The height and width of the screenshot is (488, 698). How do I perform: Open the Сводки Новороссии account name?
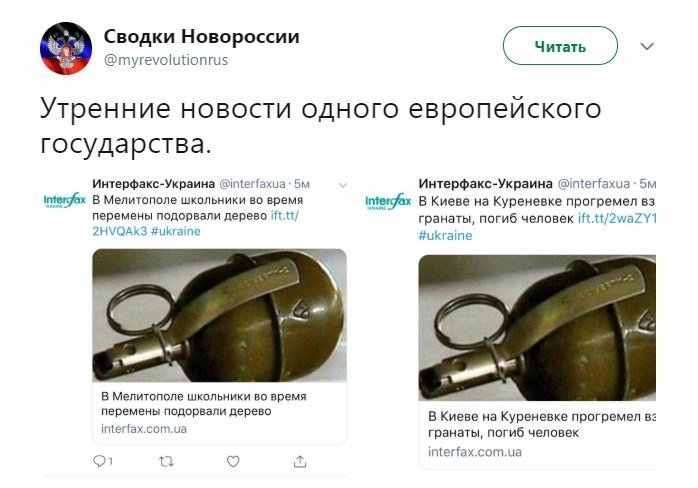point(202,37)
